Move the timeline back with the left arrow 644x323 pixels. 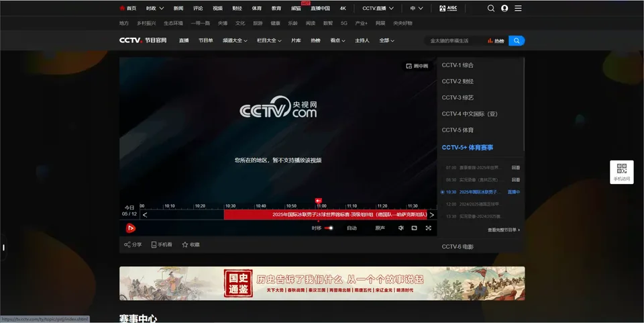click(145, 214)
